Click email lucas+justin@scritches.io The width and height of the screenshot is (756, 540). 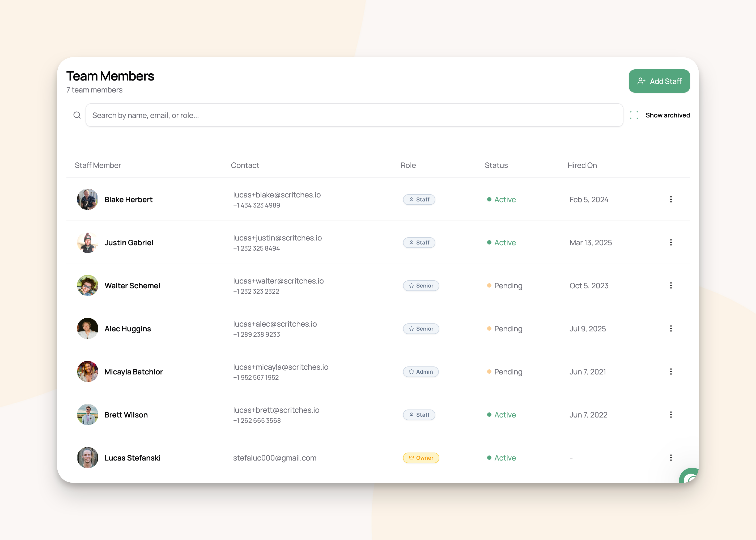[x=277, y=238]
